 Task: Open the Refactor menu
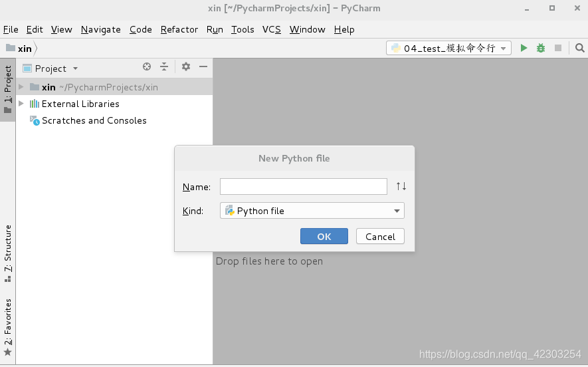click(x=179, y=29)
